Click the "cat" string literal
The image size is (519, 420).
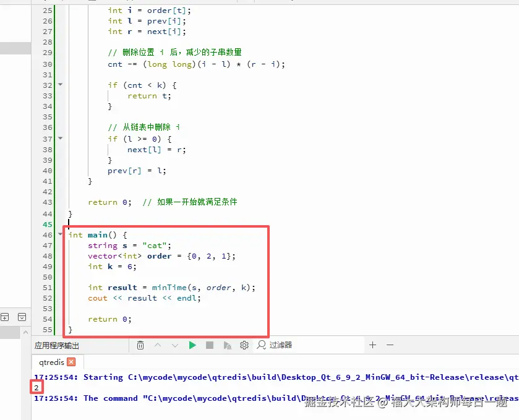155,246
